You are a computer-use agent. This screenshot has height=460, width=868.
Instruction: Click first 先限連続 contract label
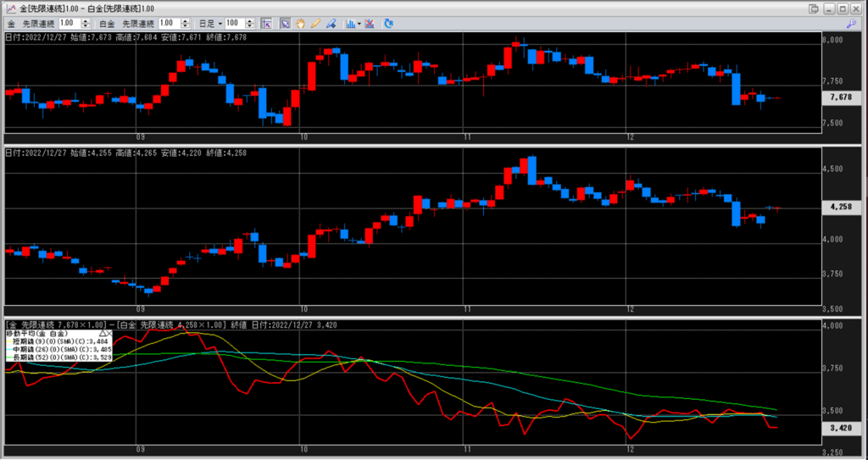(39, 24)
